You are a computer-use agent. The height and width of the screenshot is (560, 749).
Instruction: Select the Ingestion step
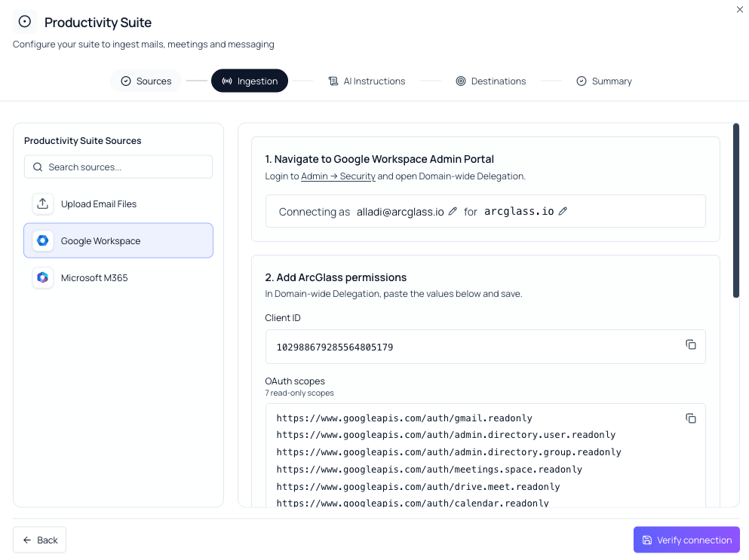point(250,81)
